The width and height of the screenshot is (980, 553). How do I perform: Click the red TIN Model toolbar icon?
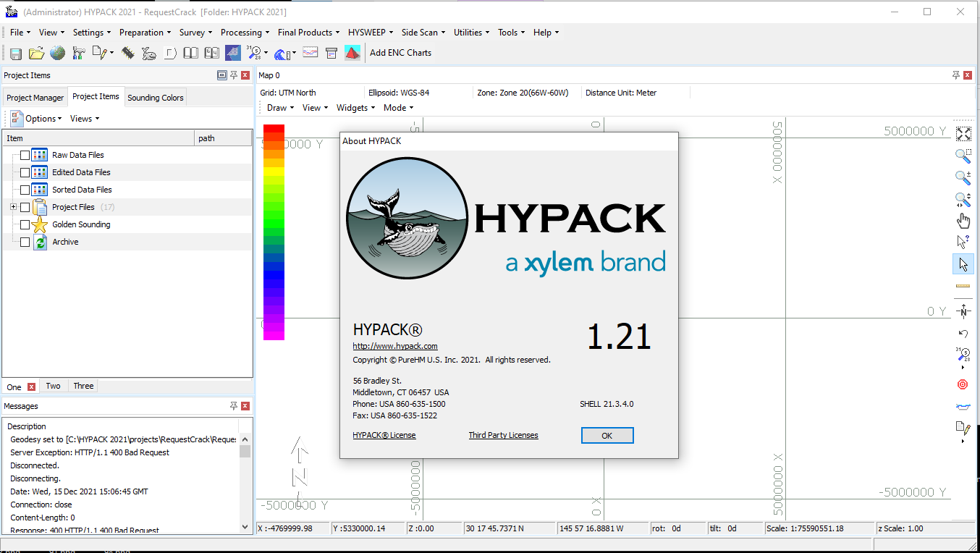click(352, 52)
